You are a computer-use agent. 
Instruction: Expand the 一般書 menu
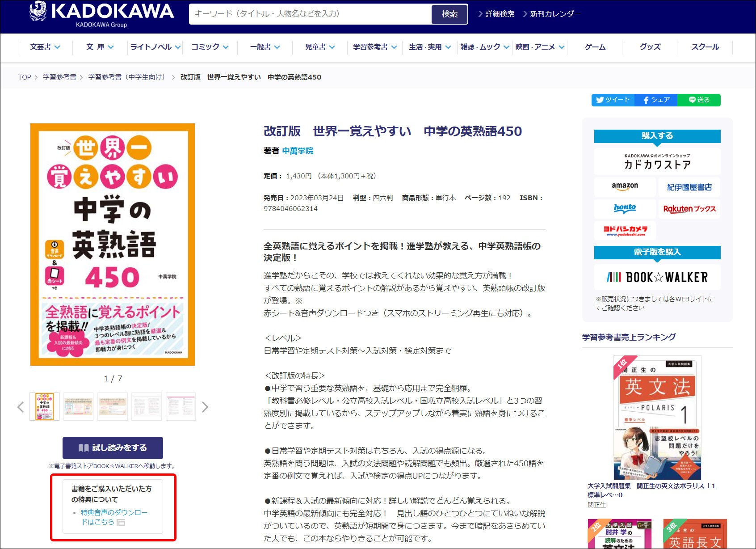coord(265,47)
